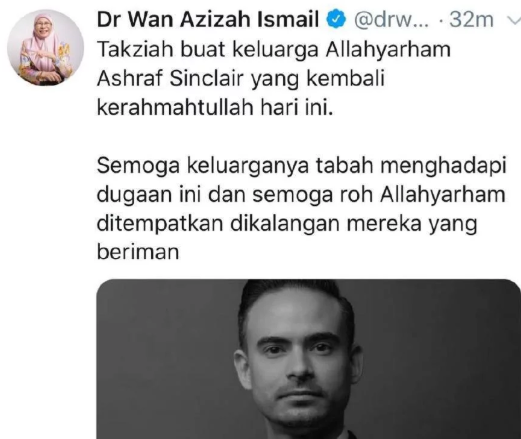Click the paragraph beginning Semoga keluarganya tabah

point(302,208)
